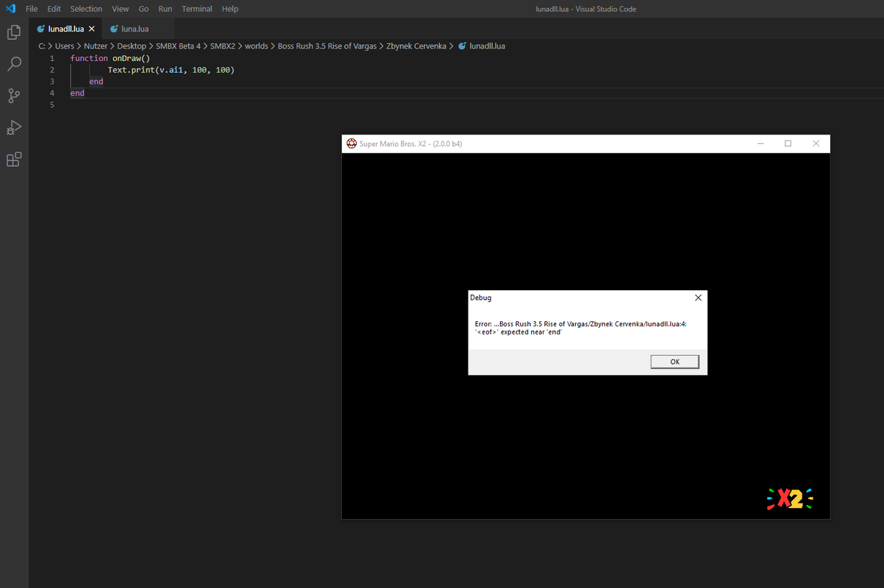The image size is (884, 588).
Task: Click the X2 logo in game window
Action: click(x=790, y=498)
